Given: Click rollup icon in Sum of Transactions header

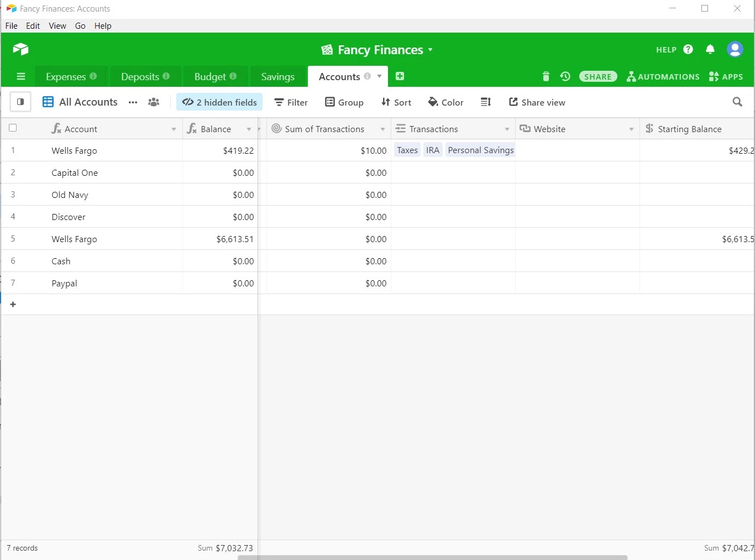Looking at the screenshot, I should pyautogui.click(x=277, y=128).
